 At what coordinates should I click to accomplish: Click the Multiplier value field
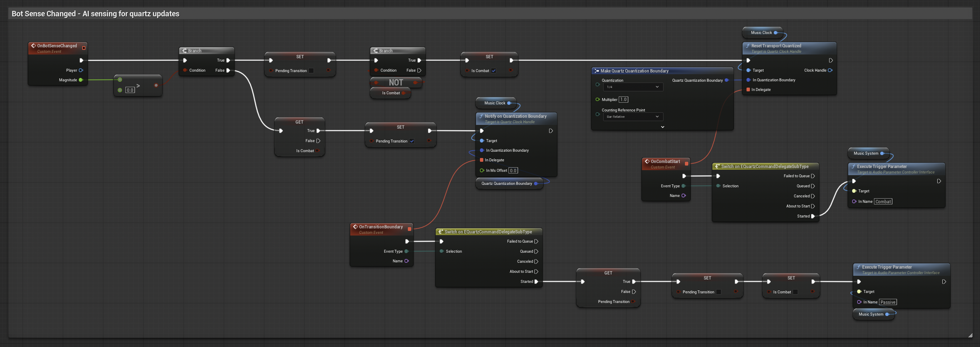tap(624, 100)
